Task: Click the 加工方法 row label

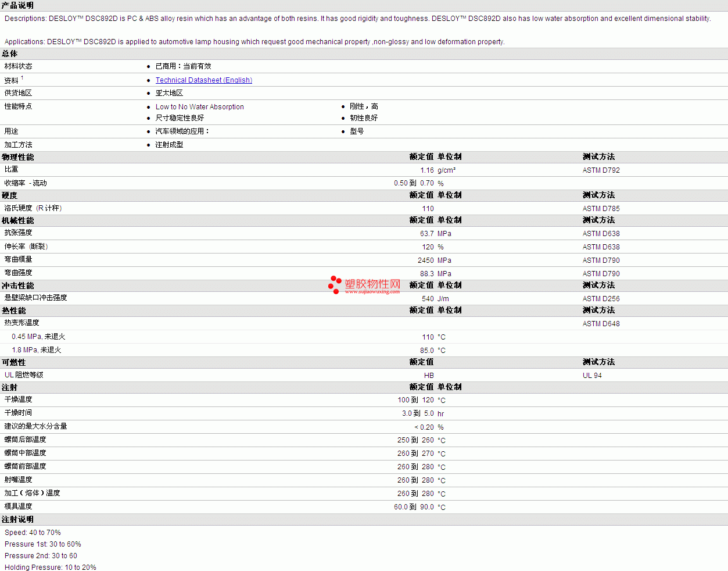Action: [x=19, y=145]
